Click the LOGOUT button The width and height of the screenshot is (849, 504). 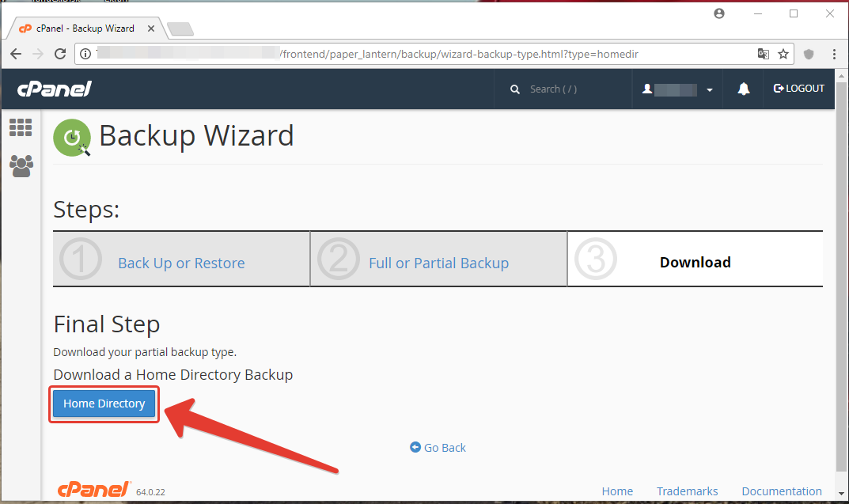(x=799, y=89)
